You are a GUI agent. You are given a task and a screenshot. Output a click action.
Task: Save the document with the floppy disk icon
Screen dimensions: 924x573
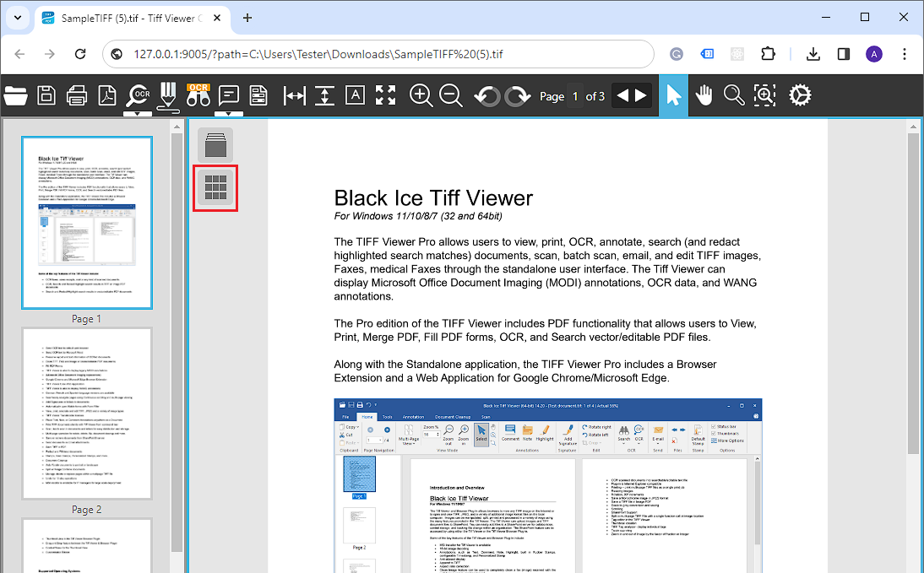pyautogui.click(x=46, y=95)
